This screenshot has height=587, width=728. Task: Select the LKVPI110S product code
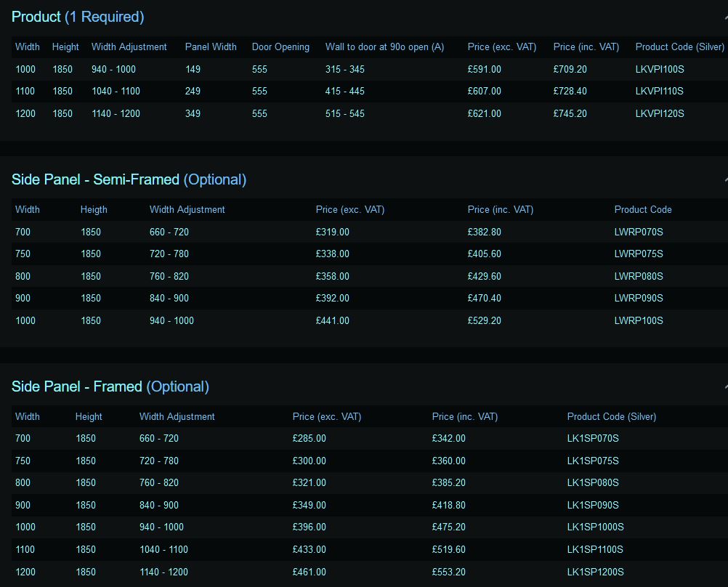(x=659, y=91)
